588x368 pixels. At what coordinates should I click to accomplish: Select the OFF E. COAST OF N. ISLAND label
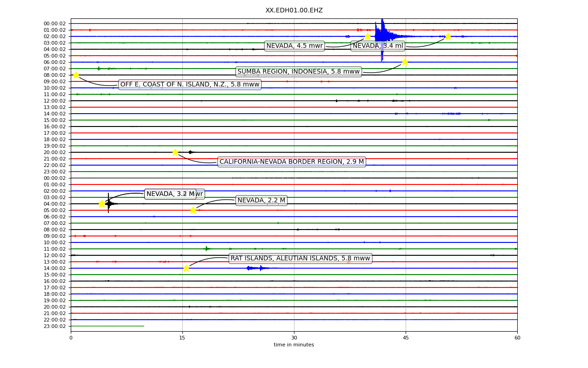click(x=190, y=84)
